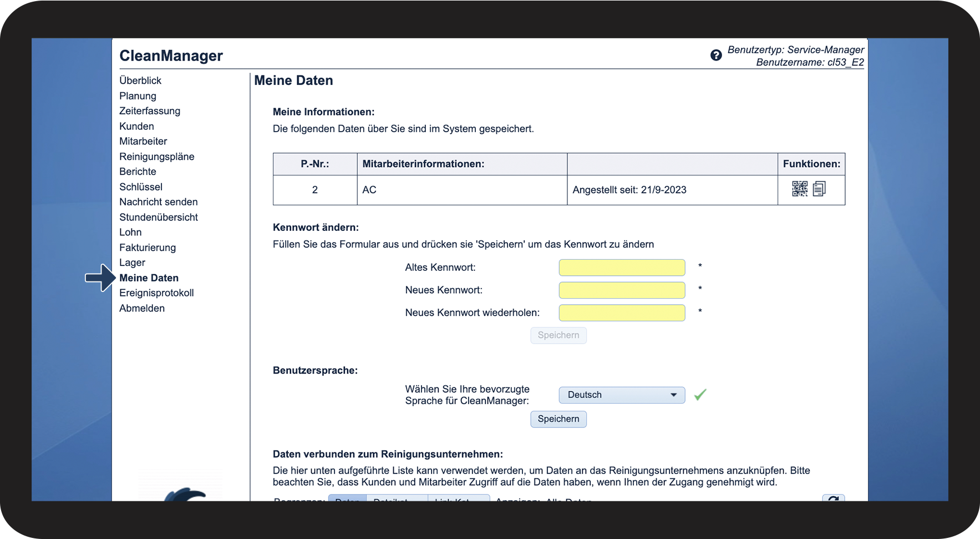Focus the Altes Kennwort field
The image size is (980, 539).
621,268
